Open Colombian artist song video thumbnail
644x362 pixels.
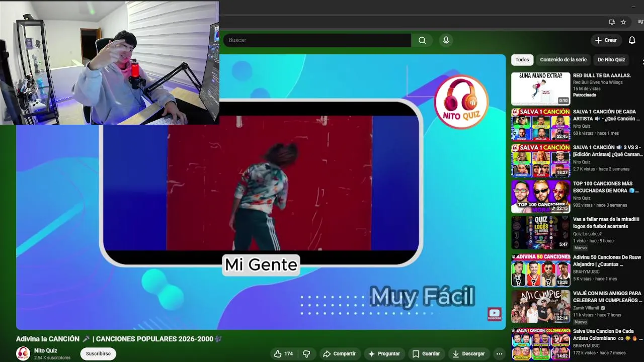point(541,344)
